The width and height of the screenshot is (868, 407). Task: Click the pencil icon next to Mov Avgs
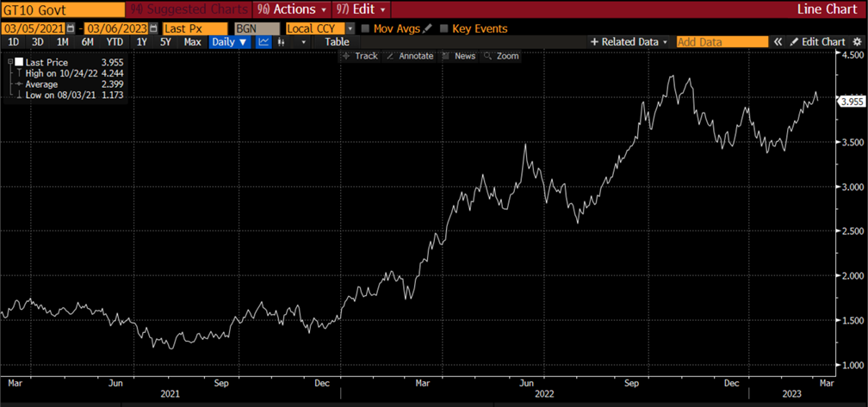coord(427,28)
